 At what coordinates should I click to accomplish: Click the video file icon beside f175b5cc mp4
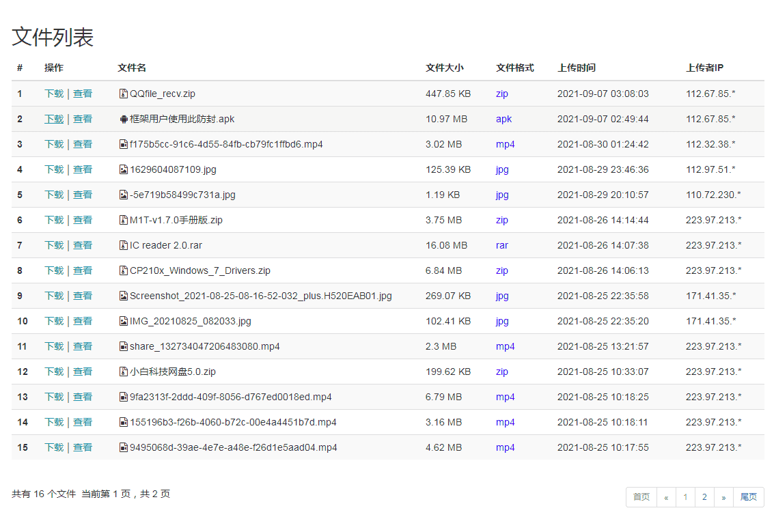click(124, 144)
